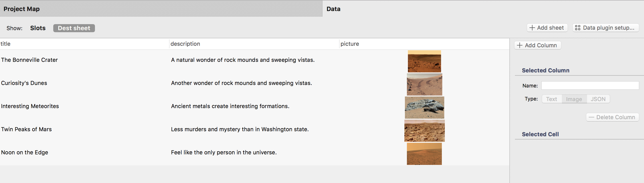Select the description column header
The width and height of the screenshot is (644, 183).
pos(185,44)
